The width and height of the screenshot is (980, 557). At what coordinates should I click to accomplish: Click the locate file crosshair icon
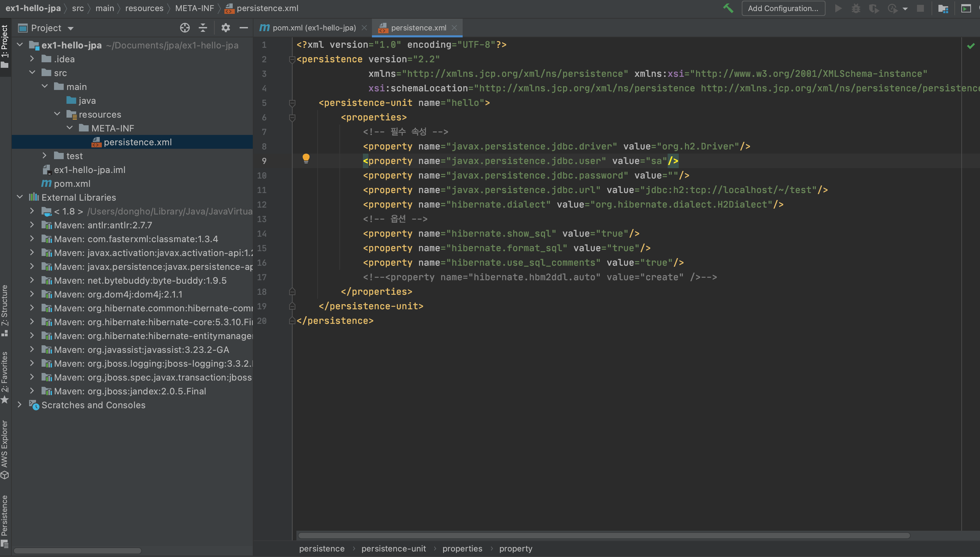[x=185, y=28]
